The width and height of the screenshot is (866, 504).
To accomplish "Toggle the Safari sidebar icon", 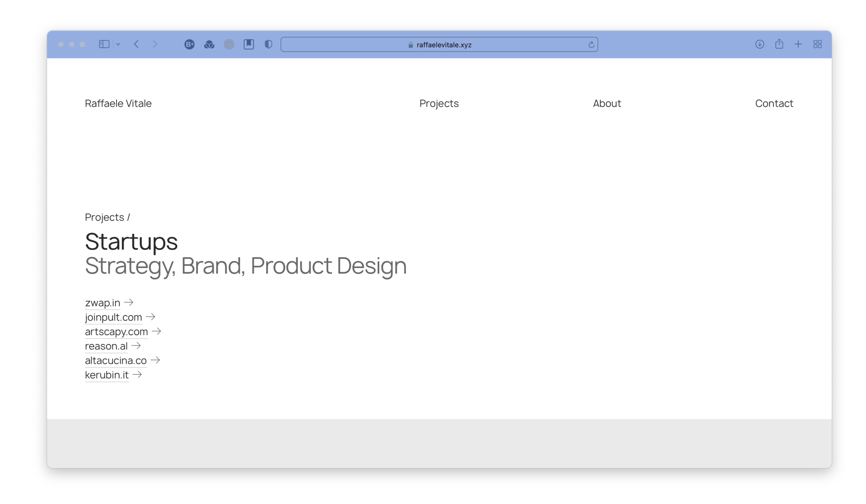I will 104,44.
